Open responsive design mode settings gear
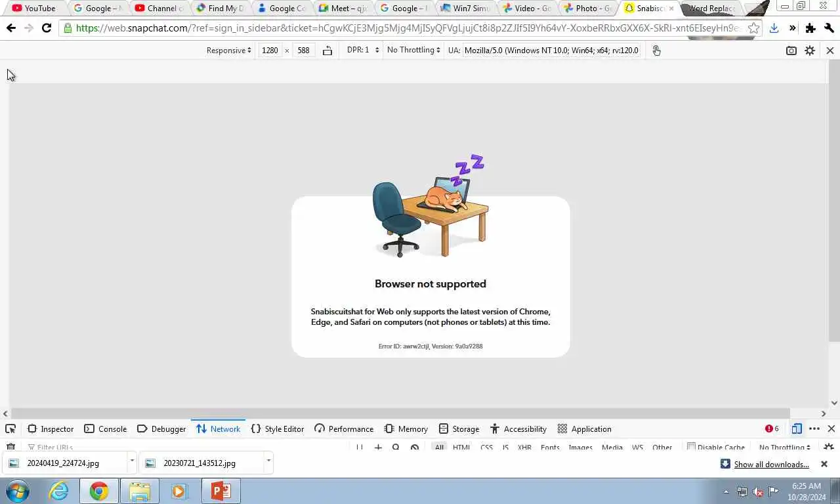The width and height of the screenshot is (840, 504). [810, 51]
